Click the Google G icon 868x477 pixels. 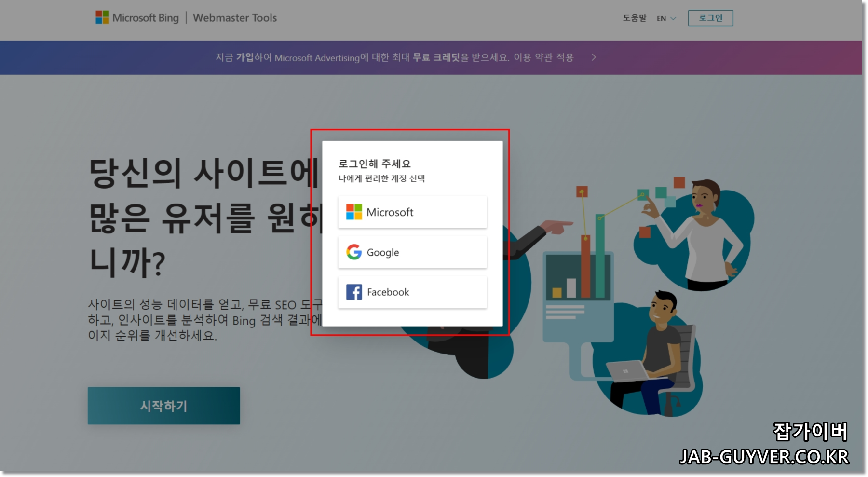click(354, 252)
